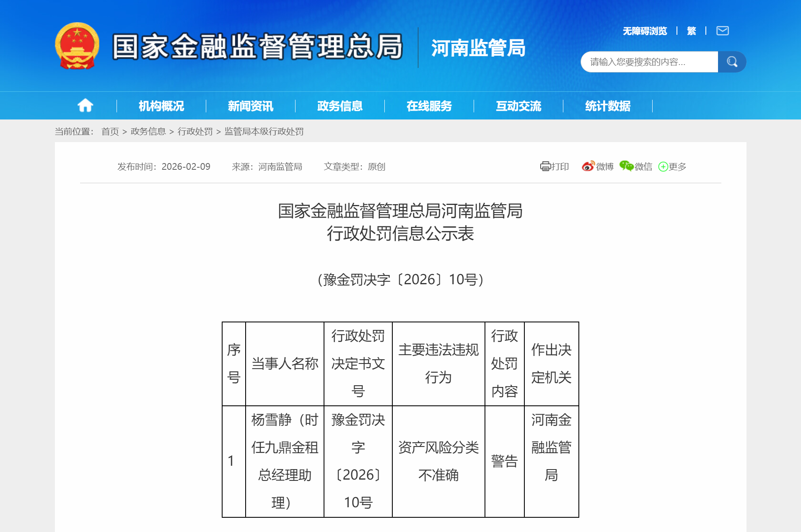The width and height of the screenshot is (801, 532).
Task: Click the national emblem logo
Action: click(77, 46)
